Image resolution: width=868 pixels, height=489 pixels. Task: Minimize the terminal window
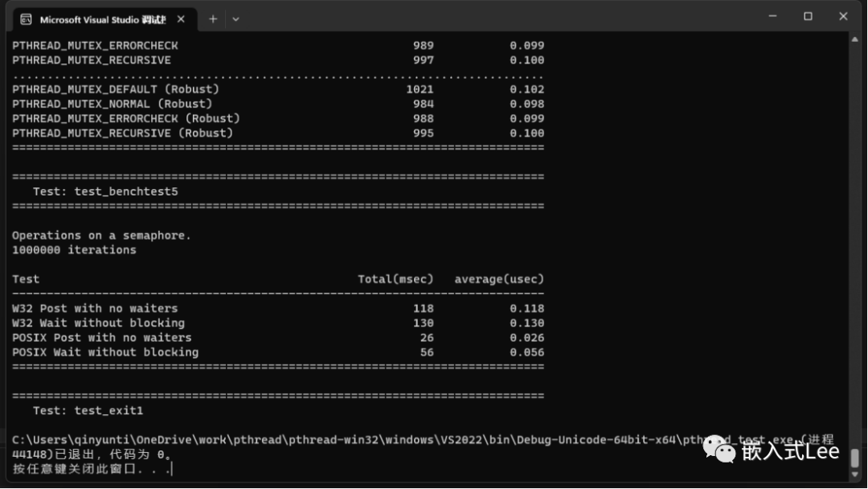[773, 16]
